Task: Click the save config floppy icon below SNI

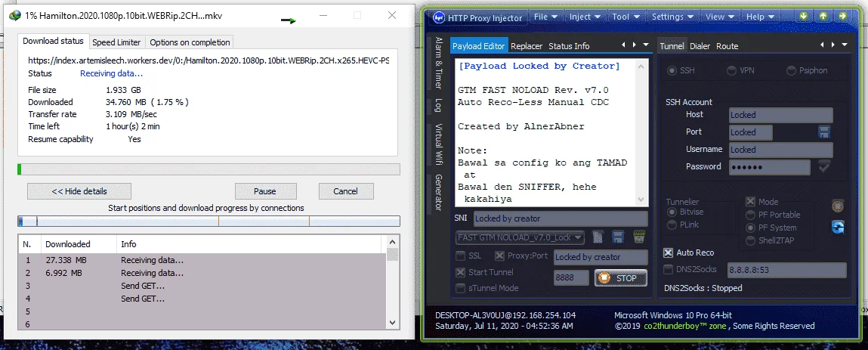Action: click(x=618, y=237)
